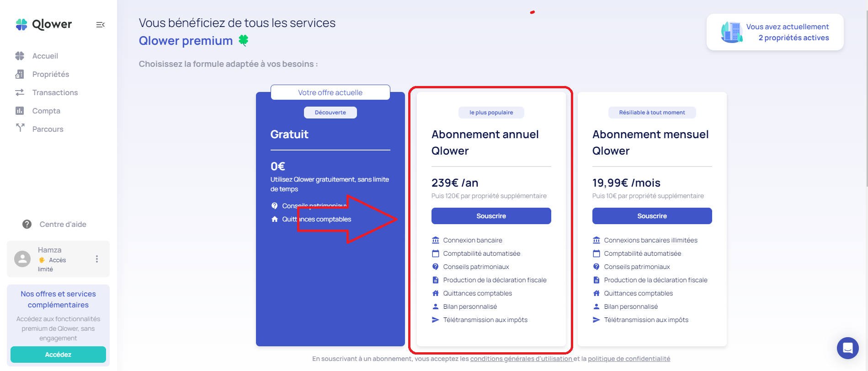Click annual plan Quittances comptables house icon

(436, 293)
